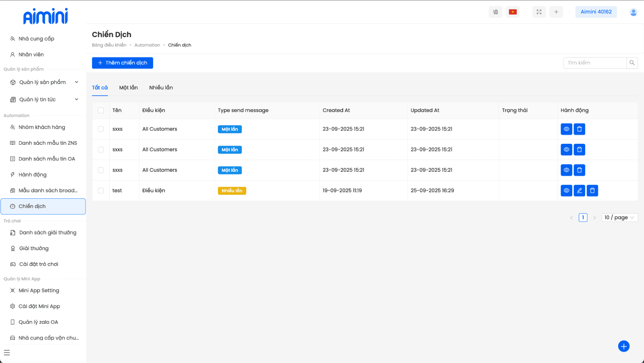Switch to the Một lần tab
This screenshot has width=644, height=363.
click(x=128, y=88)
